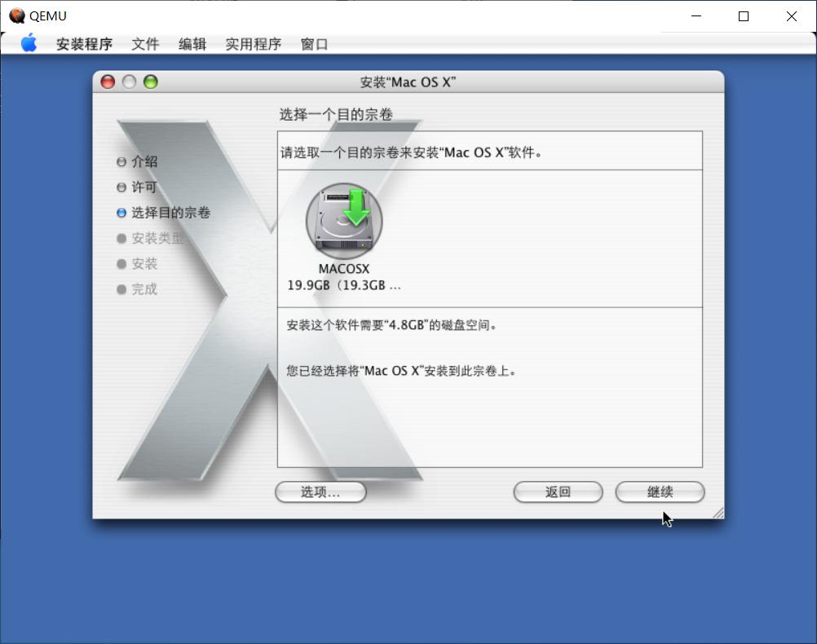Screen dimensions: 817x644
Task: Click the Apple menu logo
Action: click(x=29, y=44)
